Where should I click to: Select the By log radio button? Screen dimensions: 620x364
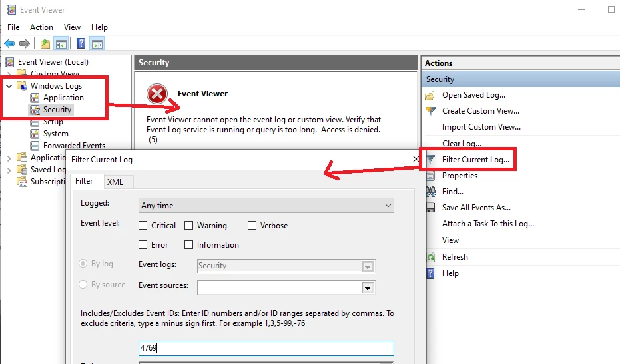(83, 264)
